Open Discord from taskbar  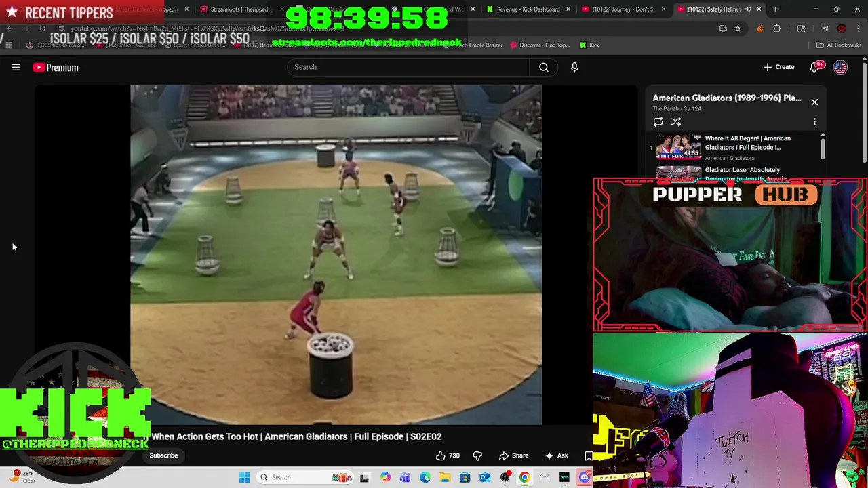click(584, 477)
